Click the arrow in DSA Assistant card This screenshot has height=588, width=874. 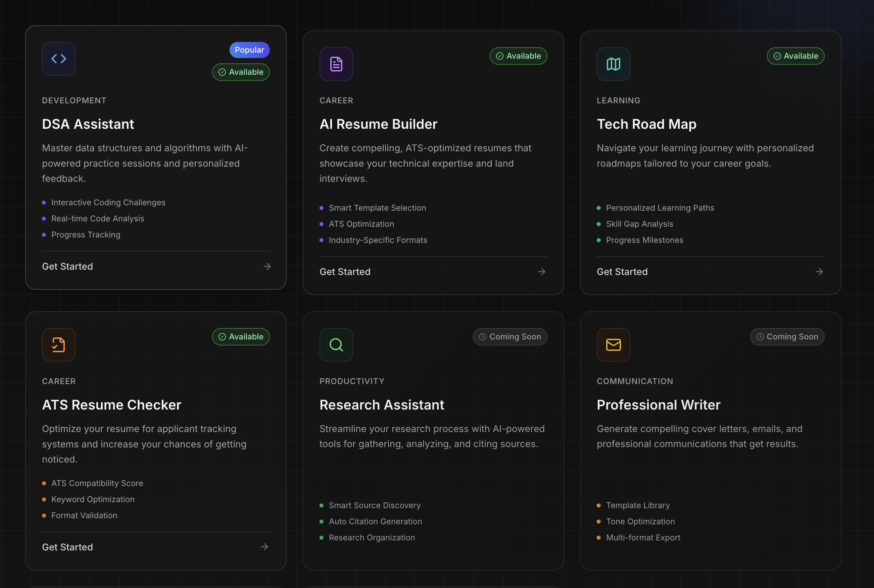(x=267, y=266)
